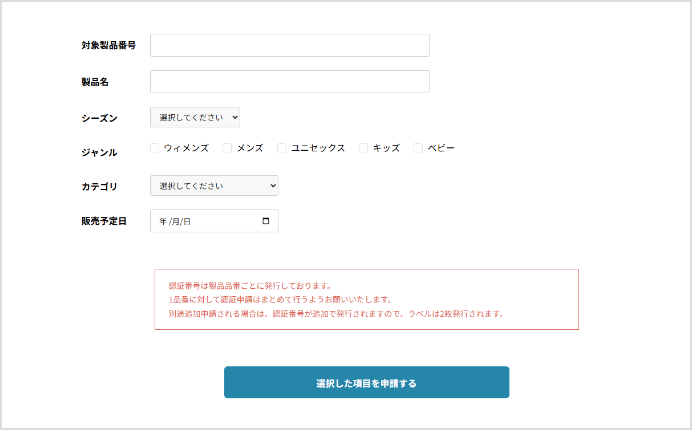
Task: Check the ウィメンズ checkbox
Action: click(154, 148)
